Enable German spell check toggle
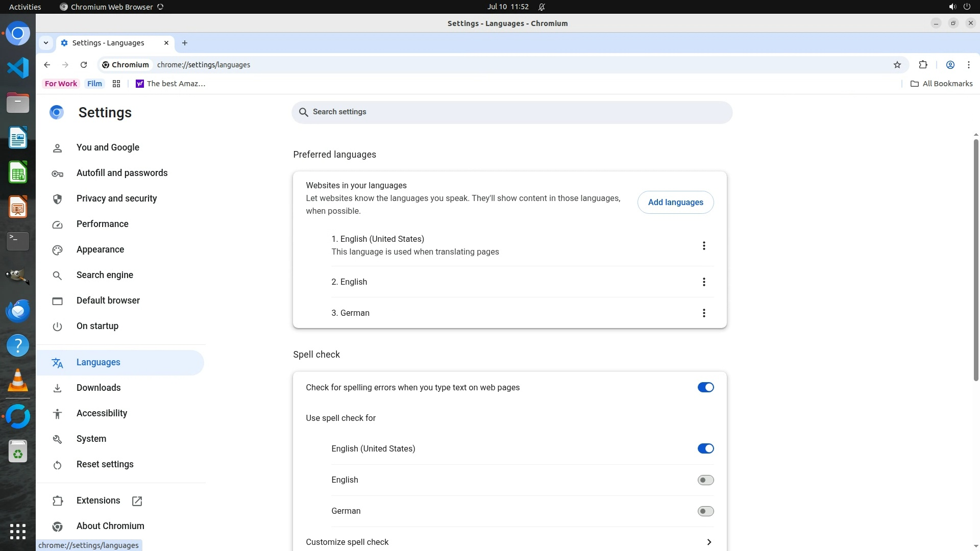This screenshot has height=551, width=980. tap(705, 511)
